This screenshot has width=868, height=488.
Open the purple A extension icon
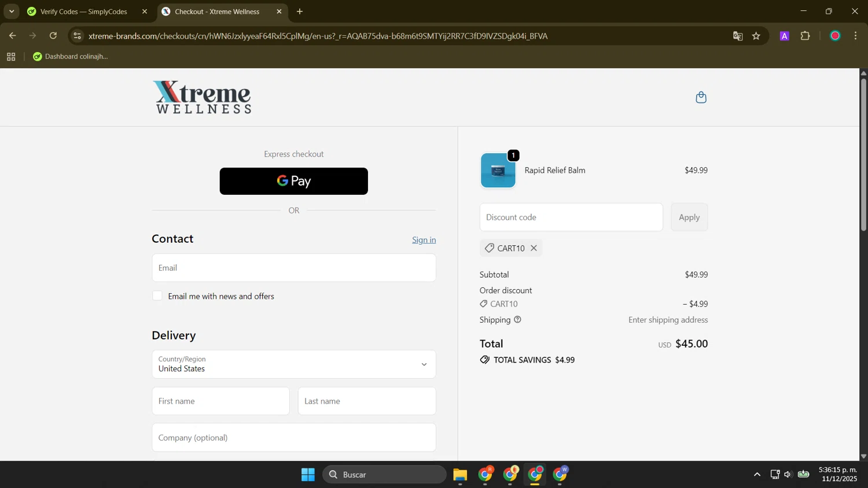click(x=785, y=36)
